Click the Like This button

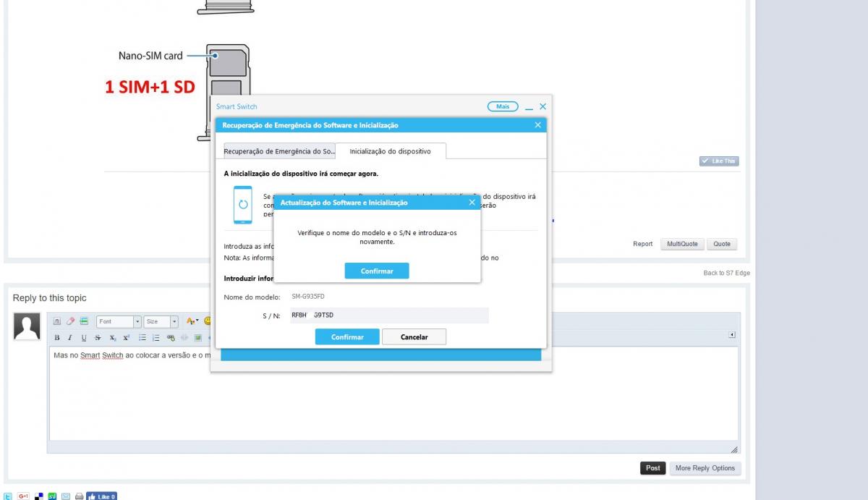pos(719,161)
